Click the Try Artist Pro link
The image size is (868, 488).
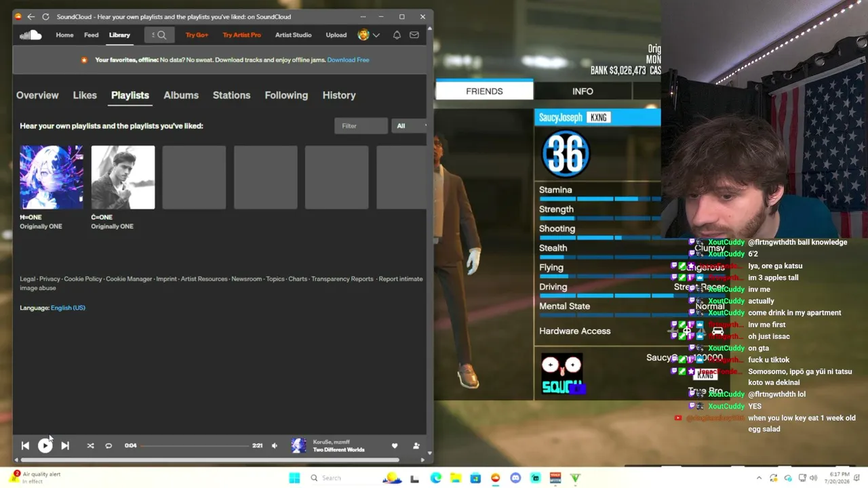pyautogui.click(x=241, y=35)
